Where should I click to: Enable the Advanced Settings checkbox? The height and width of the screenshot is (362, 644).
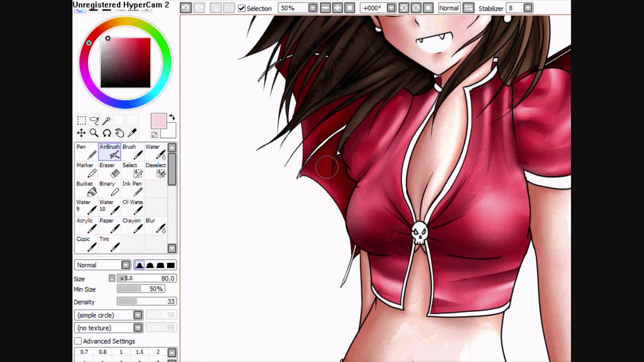[x=78, y=341]
